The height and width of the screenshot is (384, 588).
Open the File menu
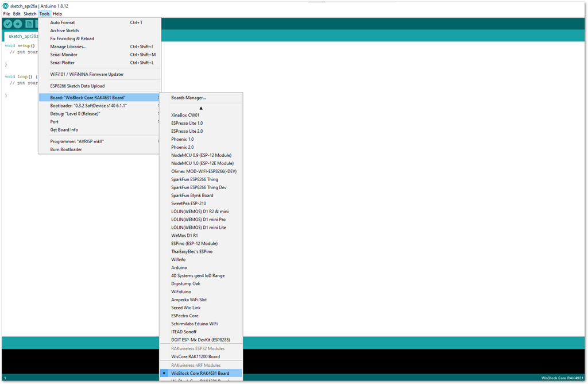[6, 13]
